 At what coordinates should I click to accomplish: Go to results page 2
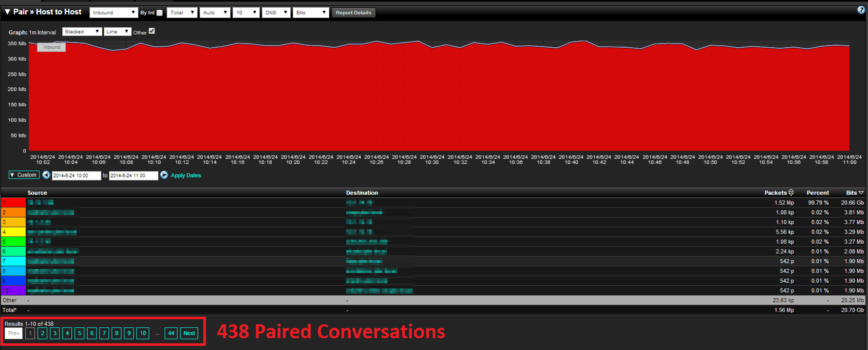coord(43,333)
